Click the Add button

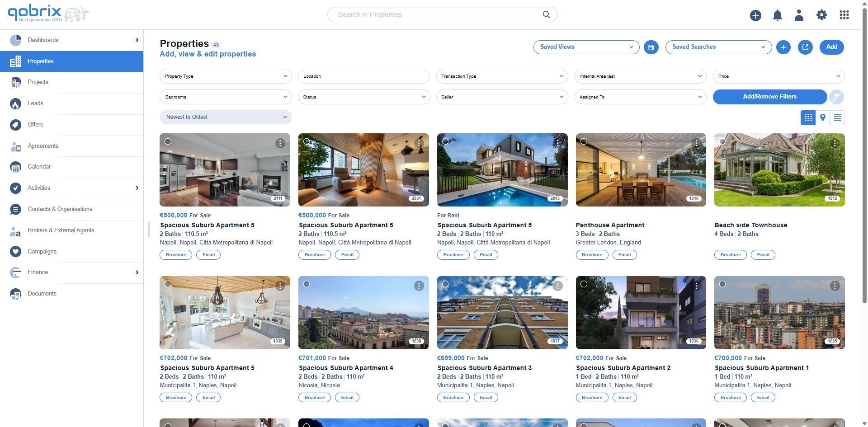coord(831,47)
